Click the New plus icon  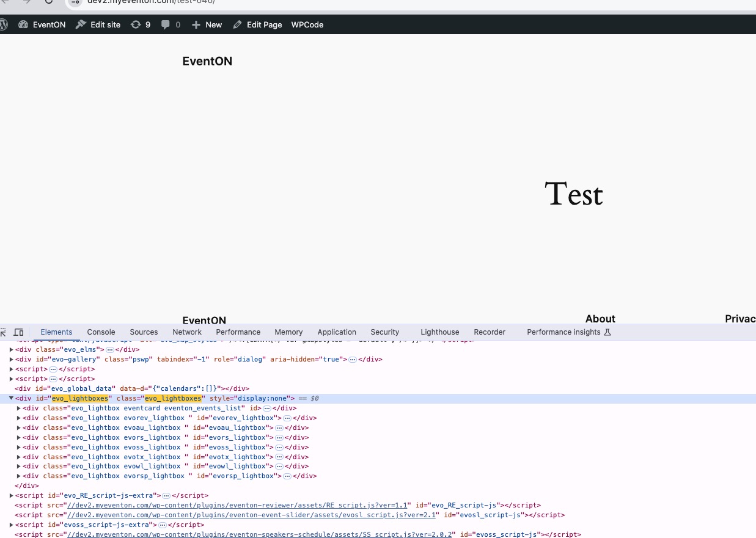(x=196, y=24)
